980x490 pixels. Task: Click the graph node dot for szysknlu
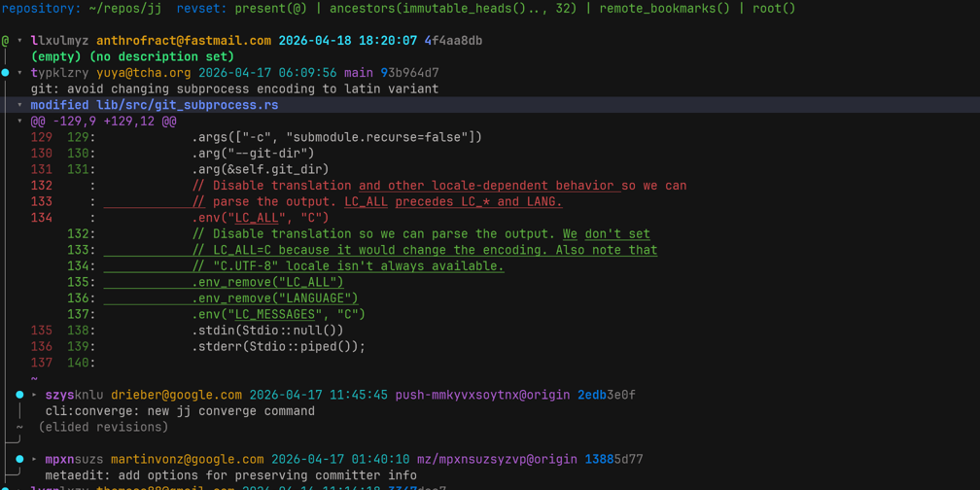point(20,395)
